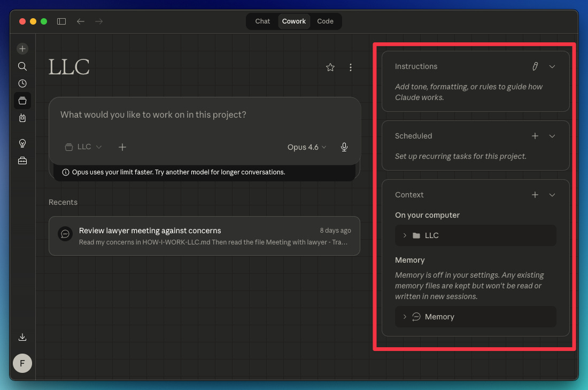Click the new task plus icon in sidebar
Screen dimensions: 588x390
pos(22,49)
